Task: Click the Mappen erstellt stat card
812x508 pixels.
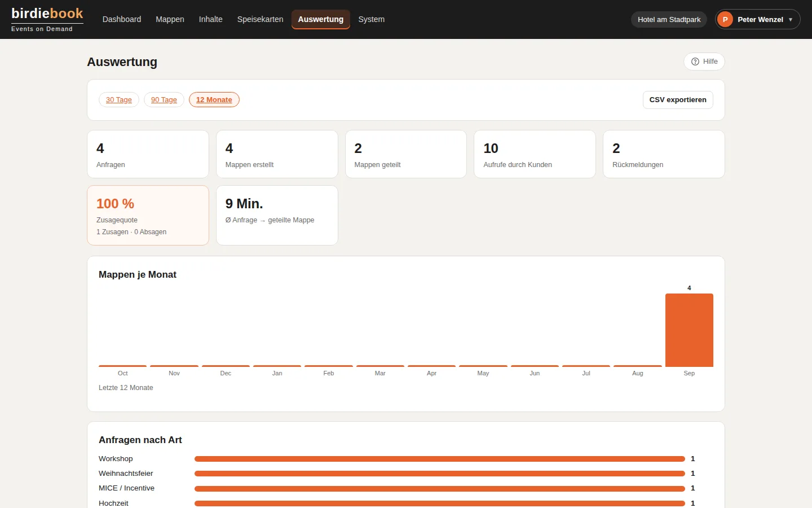Action: tap(277, 154)
